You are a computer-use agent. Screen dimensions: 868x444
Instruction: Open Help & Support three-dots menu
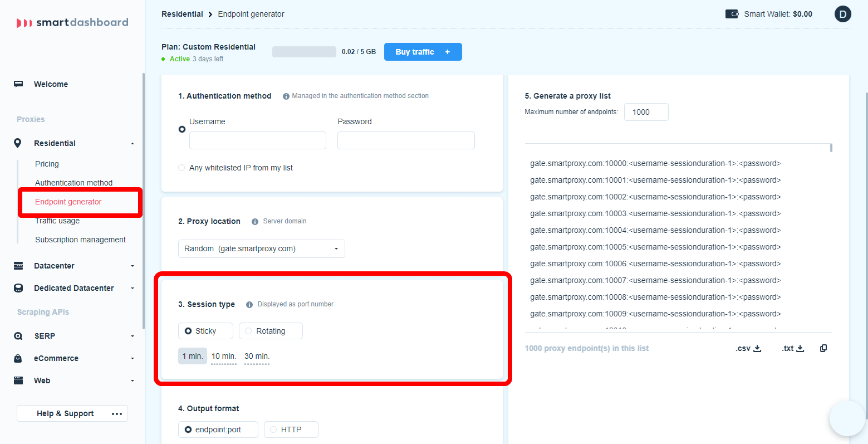pos(117,413)
